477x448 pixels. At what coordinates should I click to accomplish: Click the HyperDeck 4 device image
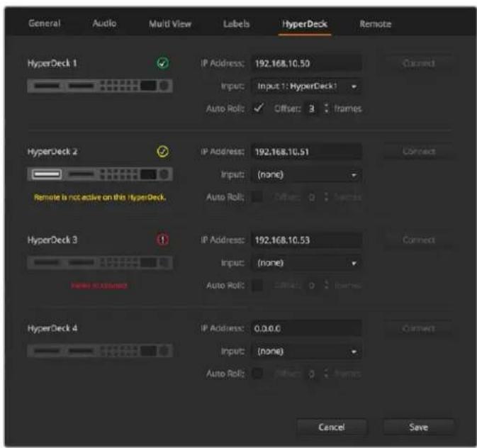[100, 351]
